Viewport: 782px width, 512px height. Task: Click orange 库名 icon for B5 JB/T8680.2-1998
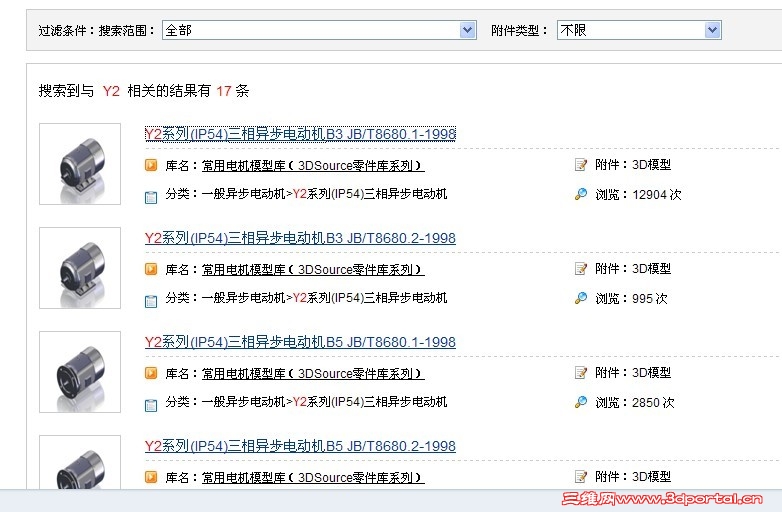coord(151,477)
